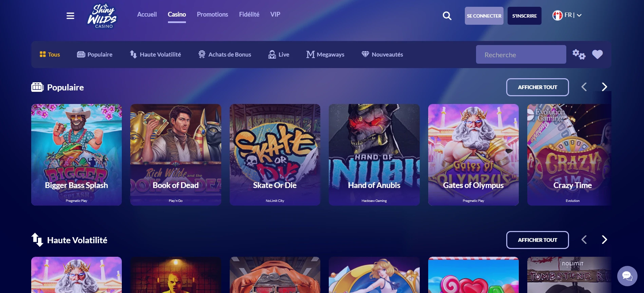Open Gates of Olympus in Populaire
The height and width of the screenshot is (293, 644).
coord(473,154)
